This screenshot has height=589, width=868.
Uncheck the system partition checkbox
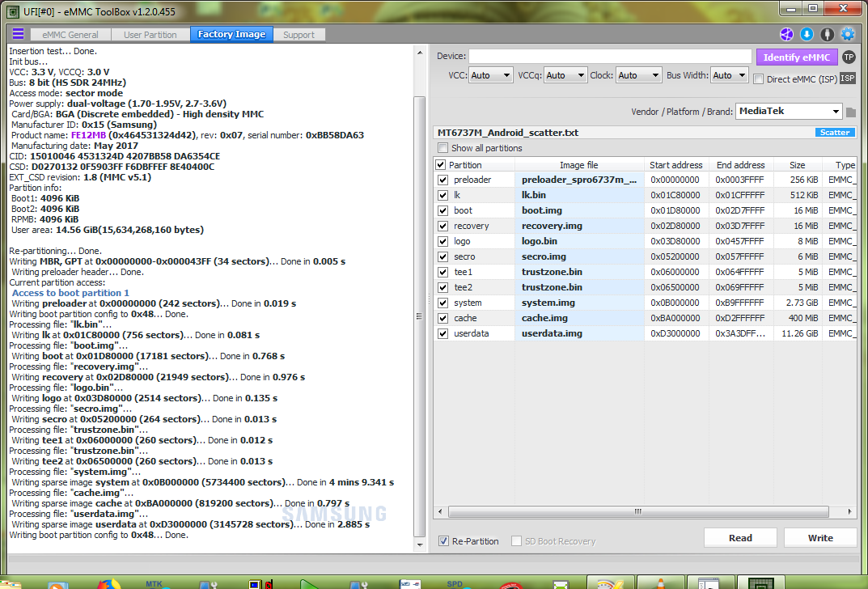[x=442, y=303]
